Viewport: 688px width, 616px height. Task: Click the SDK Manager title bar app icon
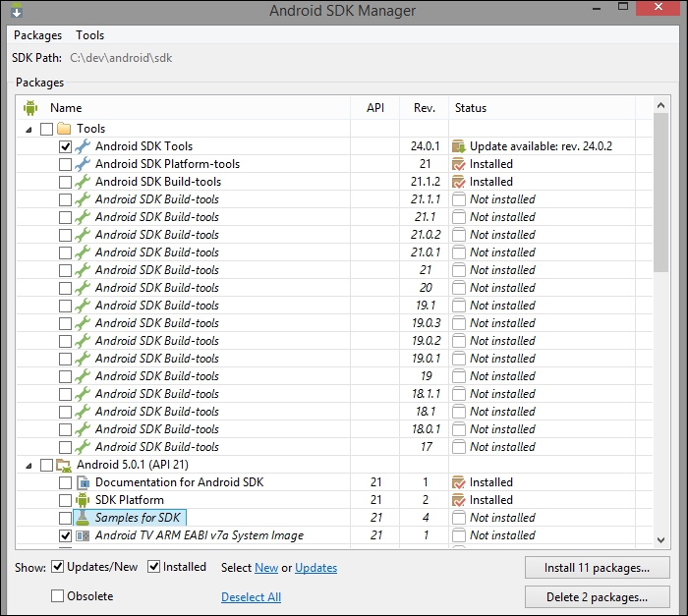click(x=17, y=10)
